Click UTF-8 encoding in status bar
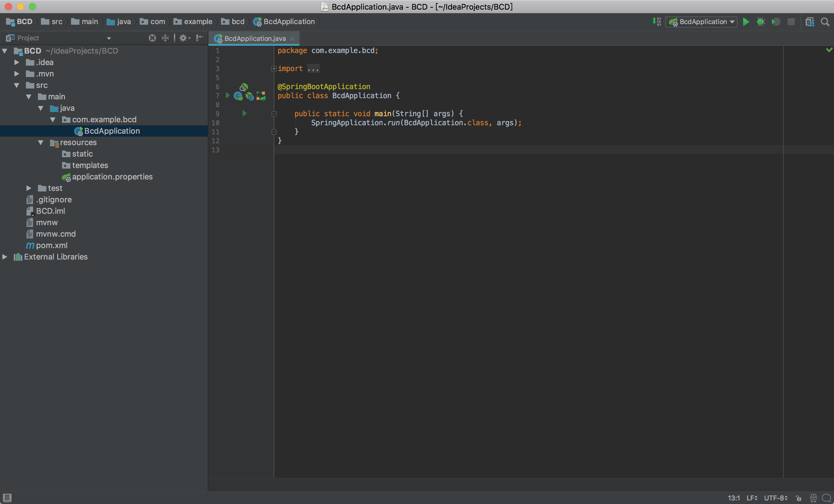This screenshot has width=834, height=504. point(776,498)
